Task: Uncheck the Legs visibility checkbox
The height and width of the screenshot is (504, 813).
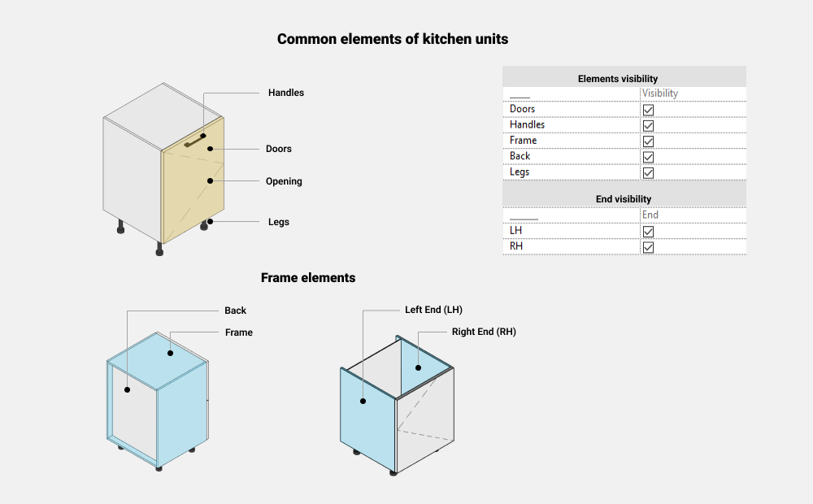Action: click(649, 173)
